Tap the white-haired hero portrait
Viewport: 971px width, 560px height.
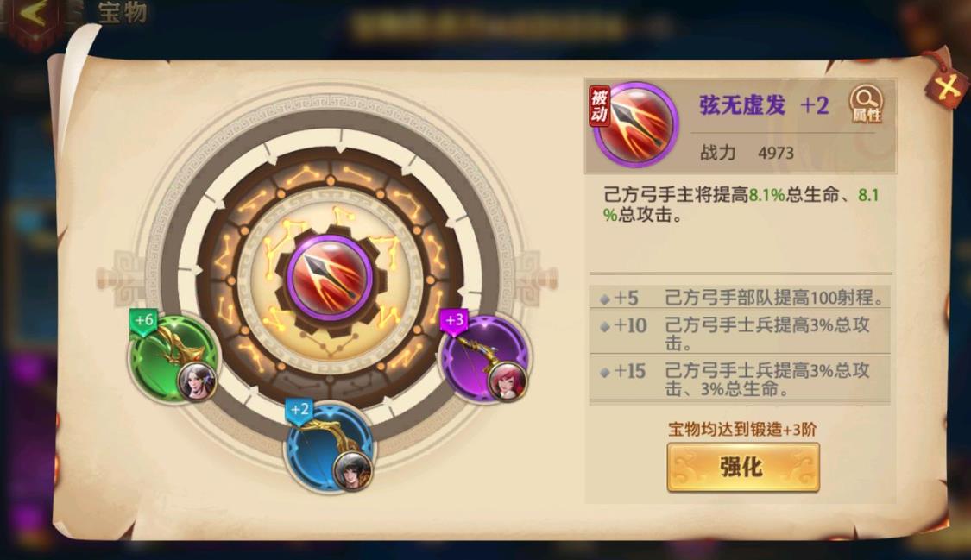pos(197,380)
